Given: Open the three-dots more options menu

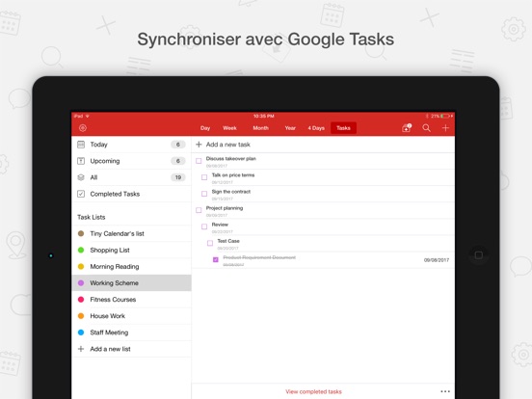Looking at the screenshot, I should [445, 391].
